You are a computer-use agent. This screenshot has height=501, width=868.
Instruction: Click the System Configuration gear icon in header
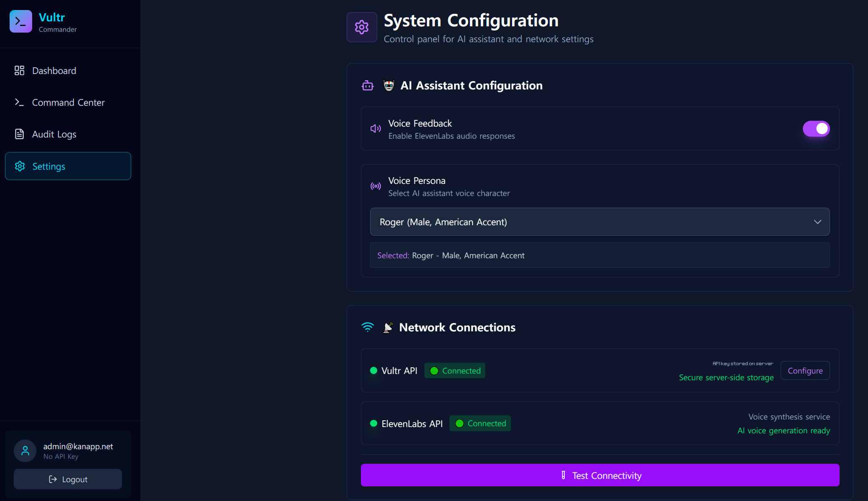coord(362,27)
